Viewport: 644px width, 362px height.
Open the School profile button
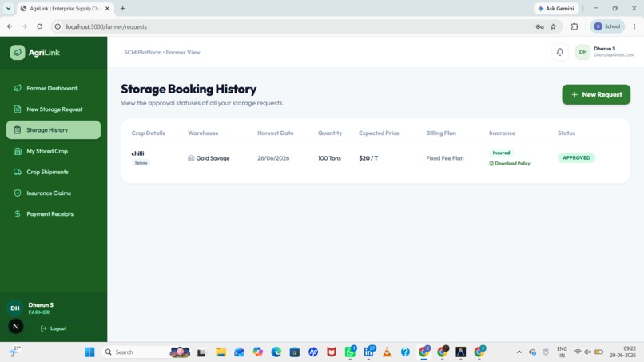click(x=607, y=26)
